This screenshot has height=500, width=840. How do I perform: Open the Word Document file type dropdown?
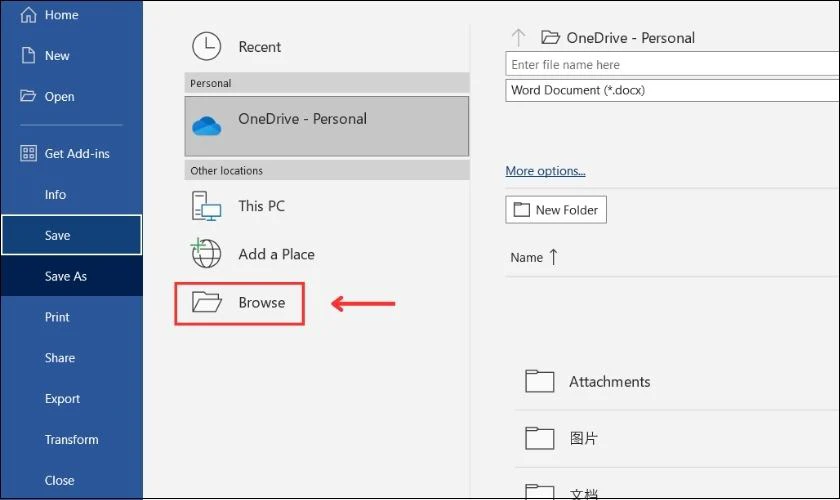pos(672,90)
